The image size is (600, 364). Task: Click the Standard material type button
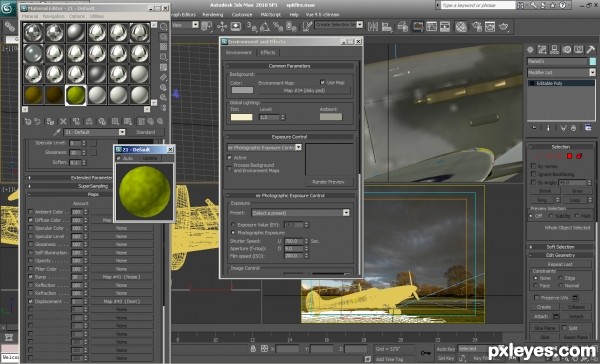[x=145, y=132]
